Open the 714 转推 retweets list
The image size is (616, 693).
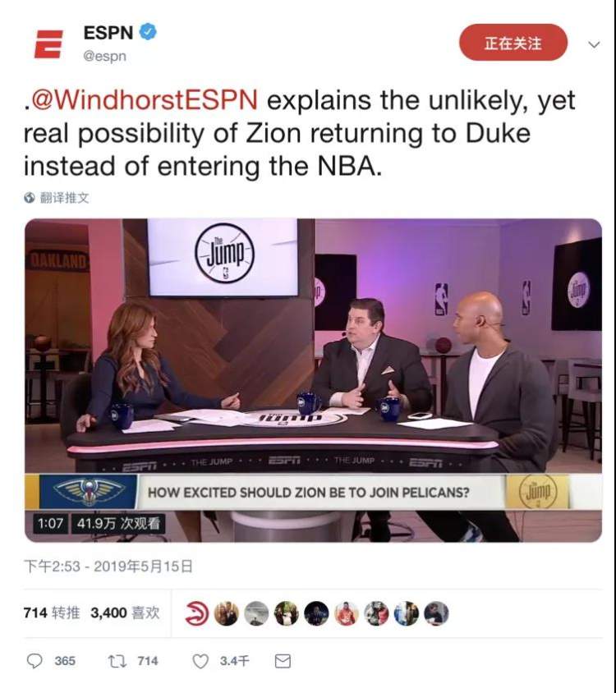52,613
